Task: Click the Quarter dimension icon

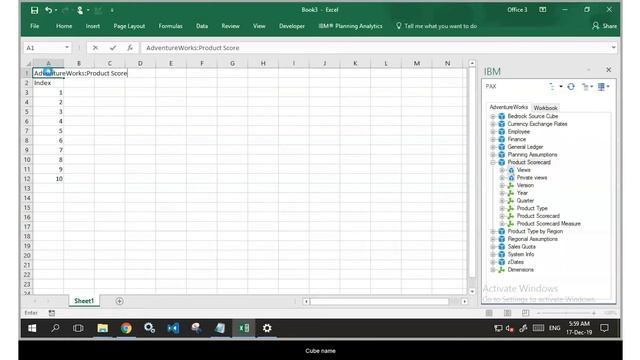Action: pos(511,200)
